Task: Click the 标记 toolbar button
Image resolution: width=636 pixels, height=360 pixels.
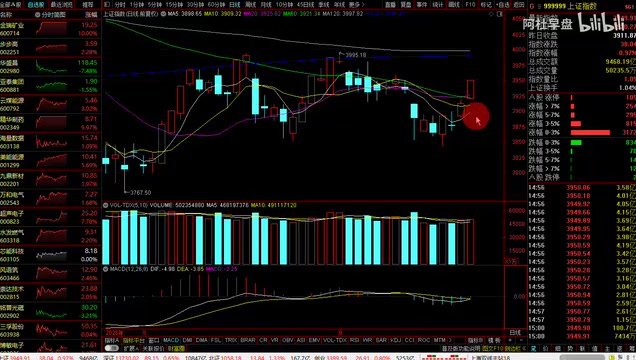Action: 486,4
